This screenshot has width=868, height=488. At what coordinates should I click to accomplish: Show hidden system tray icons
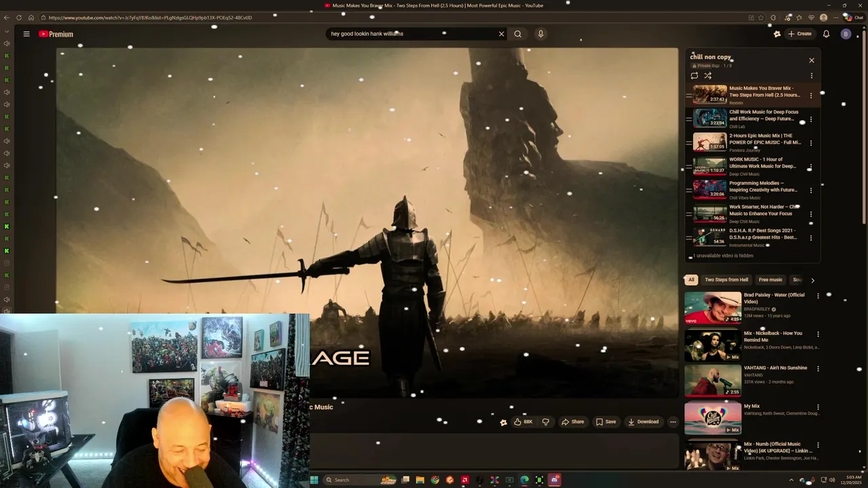pyautogui.click(x=791, y=480)
